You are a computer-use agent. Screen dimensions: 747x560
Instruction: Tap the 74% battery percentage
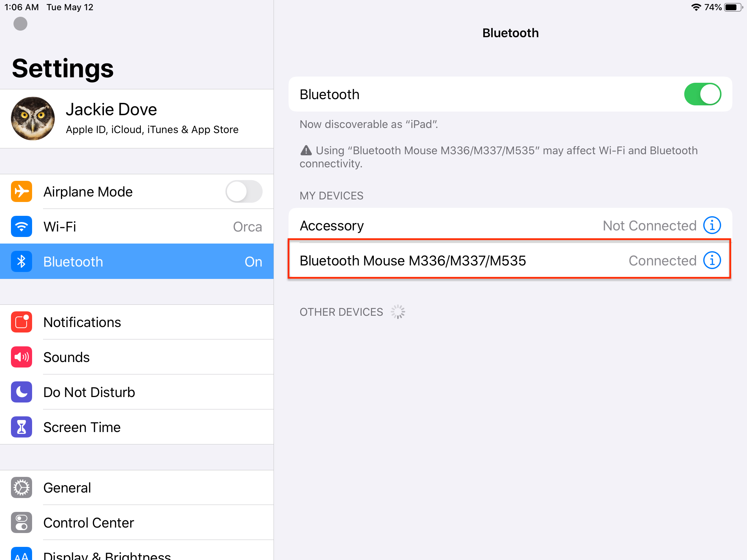pyautogui.click(x=713, y=7)
